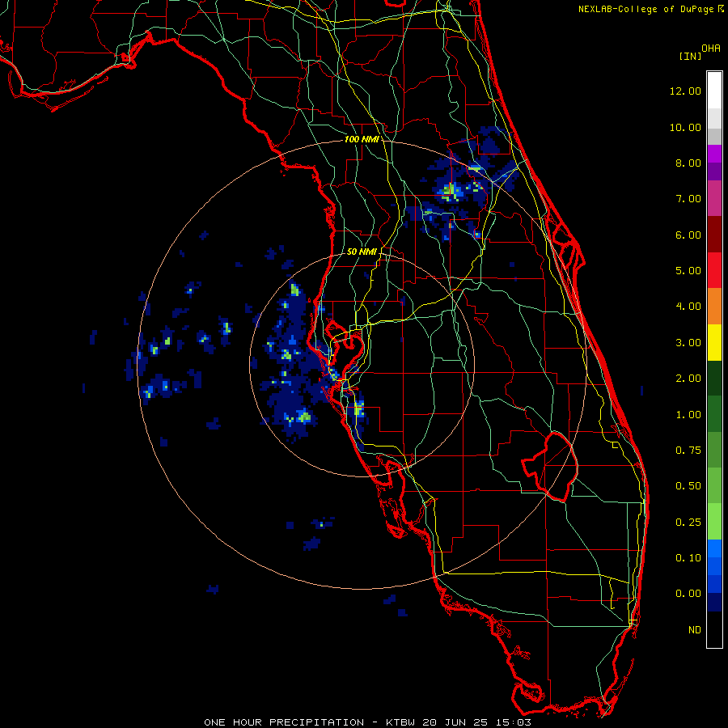The height and width of the screenshot is (728, 728).
Task: Select the light blue swatch near 0.10
Action: coord(714,548)
